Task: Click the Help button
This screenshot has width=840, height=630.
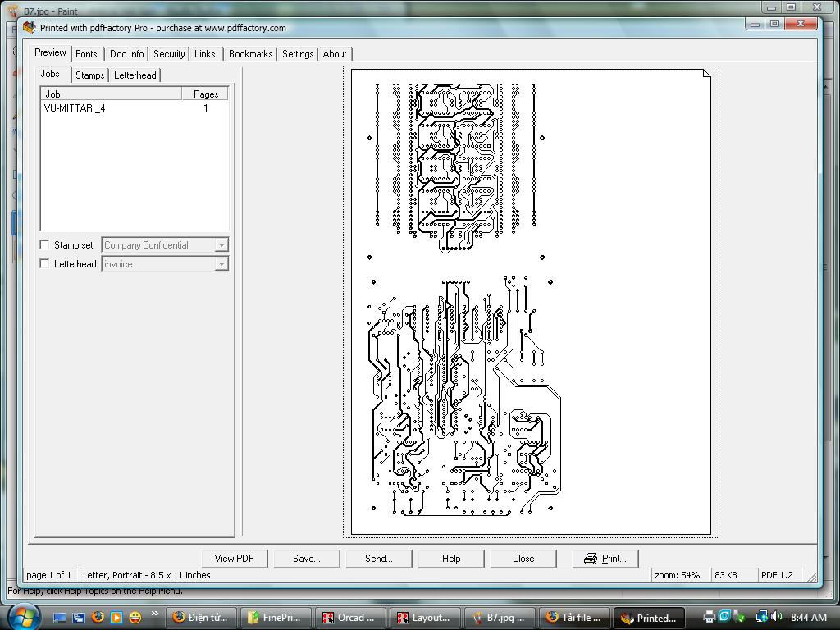Action: click(451, 558)
